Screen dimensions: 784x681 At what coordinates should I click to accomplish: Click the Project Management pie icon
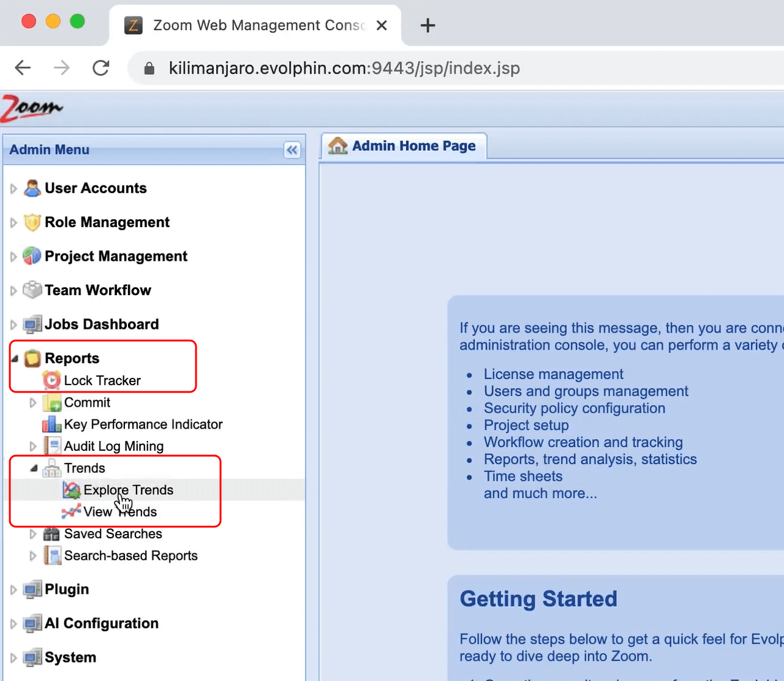tap(32, 256)
